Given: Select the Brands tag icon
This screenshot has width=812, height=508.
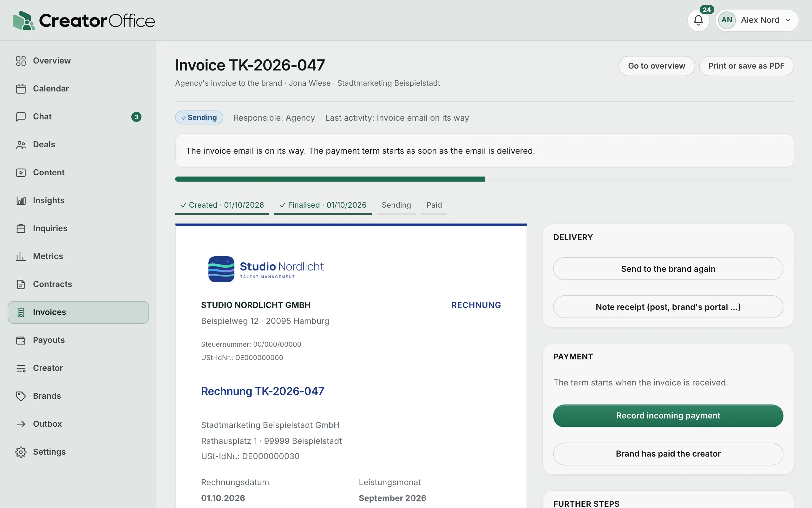Looking at the screenshot, I should tap(21, 396).
